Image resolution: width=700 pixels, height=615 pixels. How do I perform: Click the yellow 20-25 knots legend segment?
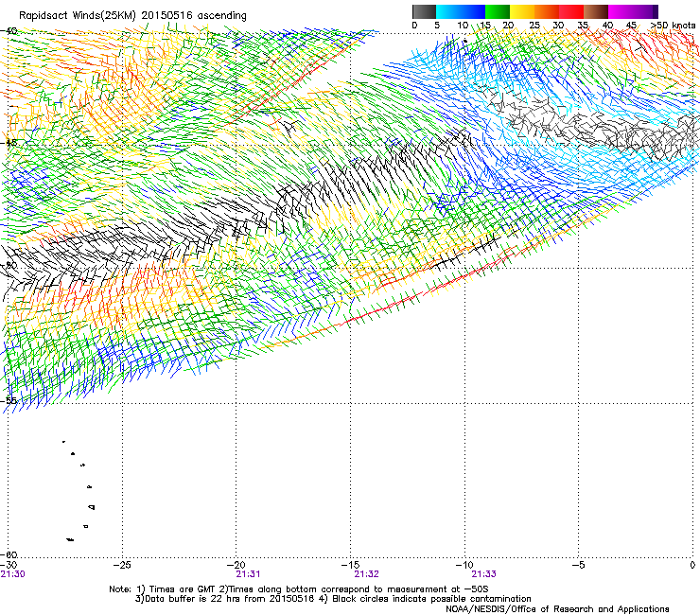pos(521,11)
